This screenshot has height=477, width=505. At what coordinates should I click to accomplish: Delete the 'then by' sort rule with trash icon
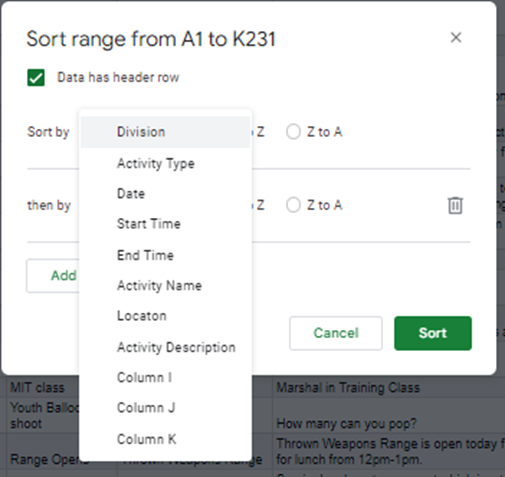[x=455, y=205]
